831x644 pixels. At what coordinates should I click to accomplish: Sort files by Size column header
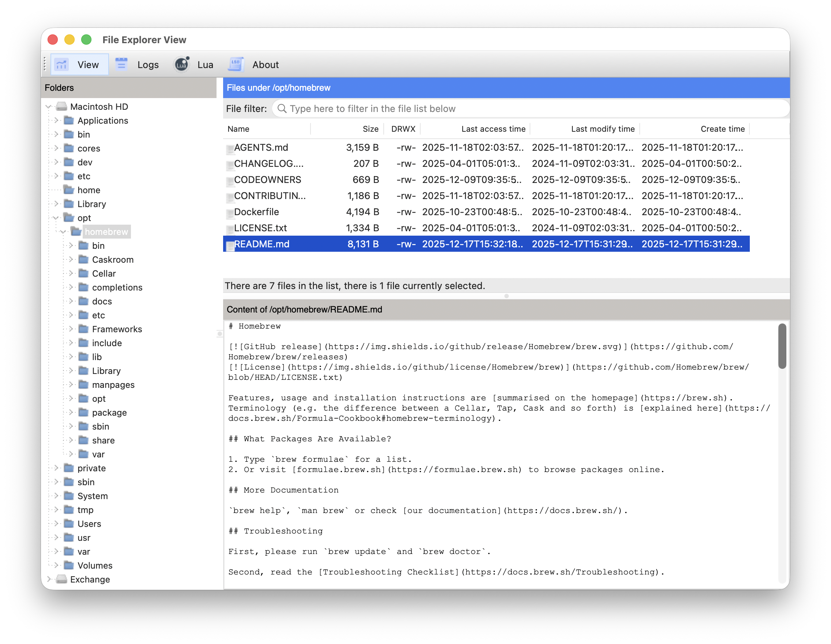point(370,129)
